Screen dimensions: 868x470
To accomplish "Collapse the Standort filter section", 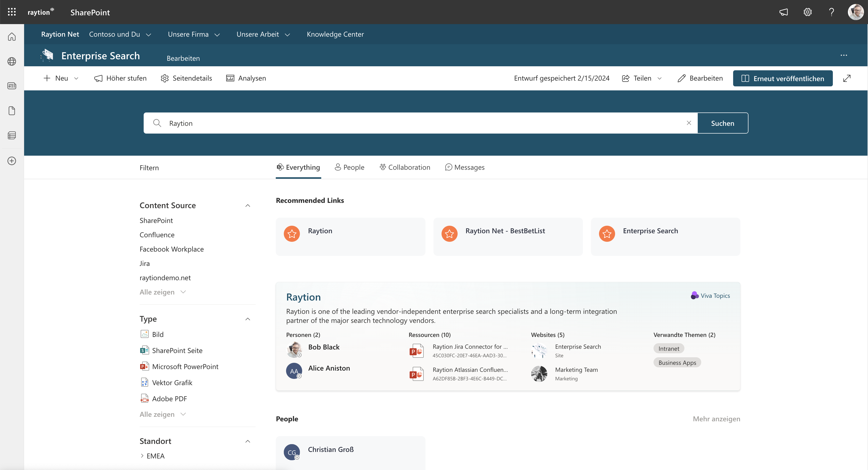I will click(x=248, y=441).
